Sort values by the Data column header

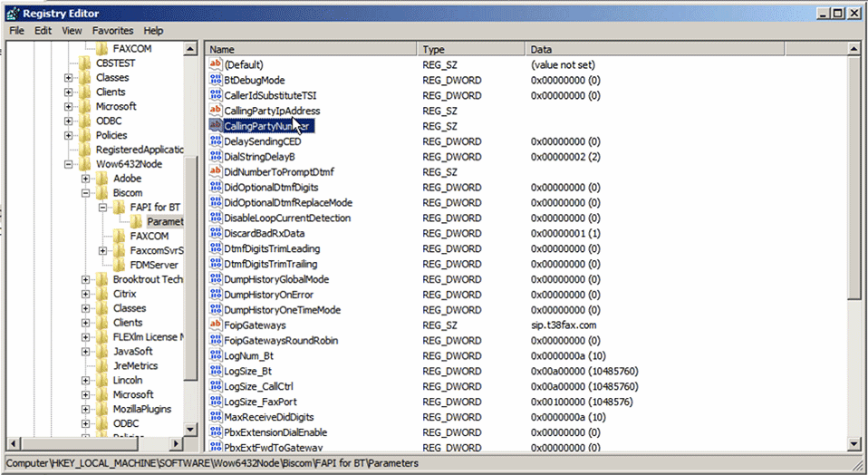click(654, 49)
